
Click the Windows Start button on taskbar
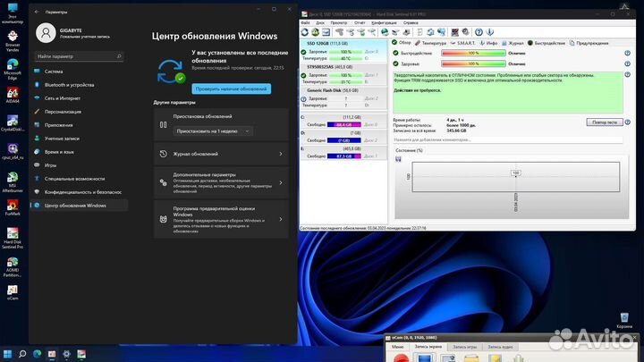tap(7, 354)
